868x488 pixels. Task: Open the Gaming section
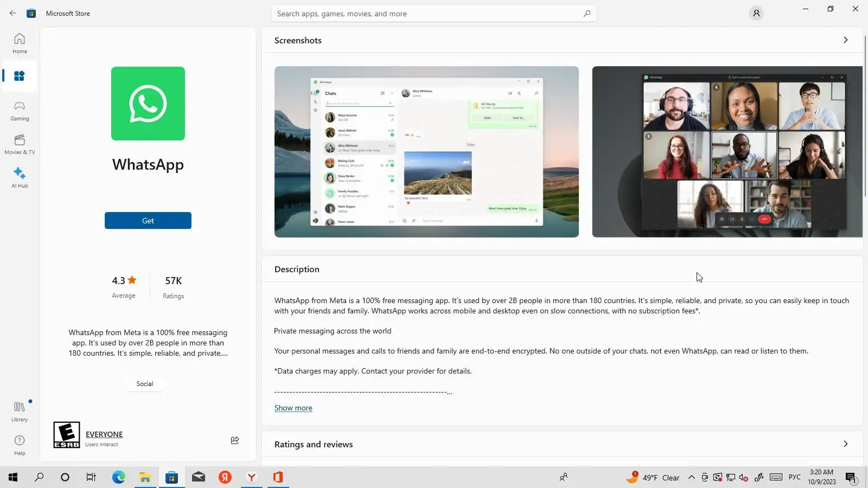[x=20, y=111]
